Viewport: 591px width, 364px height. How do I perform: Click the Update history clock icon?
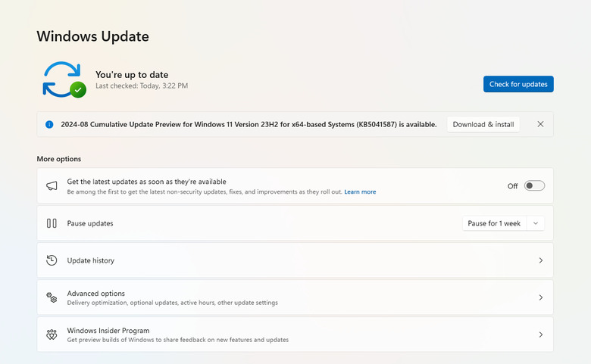52,260
